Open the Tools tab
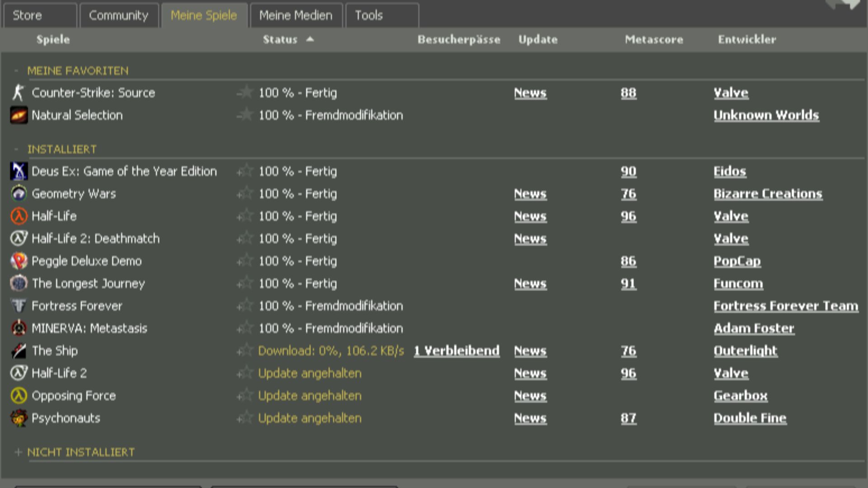 pyautogui.click(x=368, y=15)
